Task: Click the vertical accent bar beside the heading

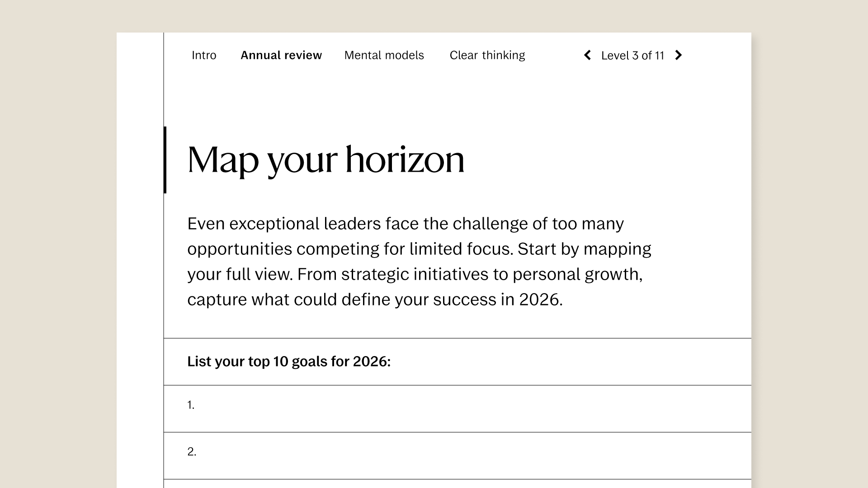Action: (165, 160)
